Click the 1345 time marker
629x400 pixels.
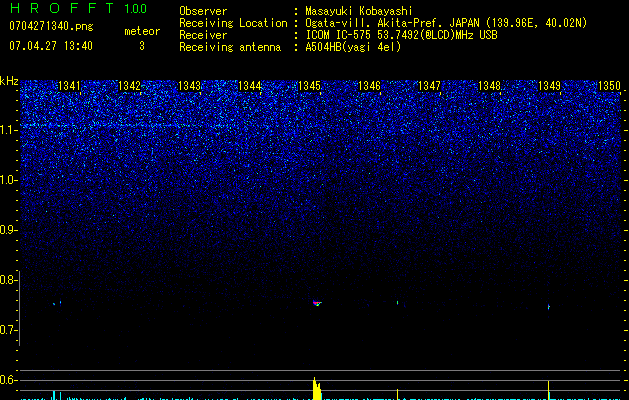[x=309, y=86]
